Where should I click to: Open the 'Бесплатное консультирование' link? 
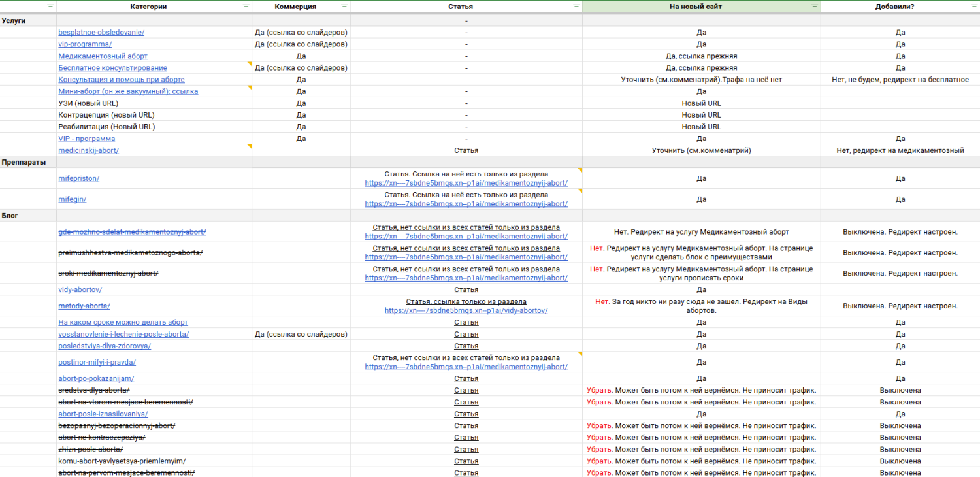112,68
